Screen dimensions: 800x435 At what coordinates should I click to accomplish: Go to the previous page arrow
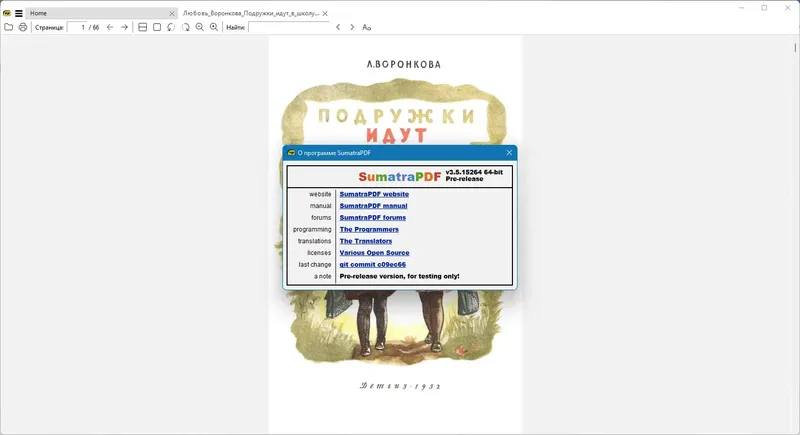tap(110, 27)
